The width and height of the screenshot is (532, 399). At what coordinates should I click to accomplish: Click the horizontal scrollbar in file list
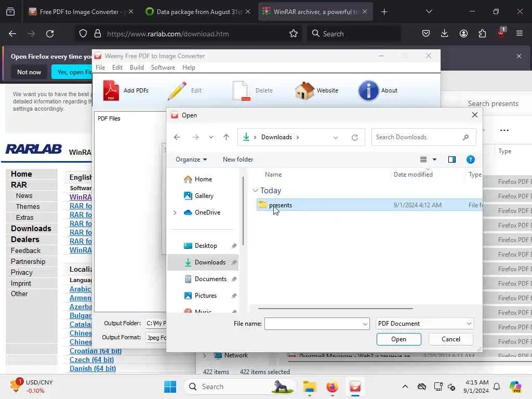click(335, 309)
